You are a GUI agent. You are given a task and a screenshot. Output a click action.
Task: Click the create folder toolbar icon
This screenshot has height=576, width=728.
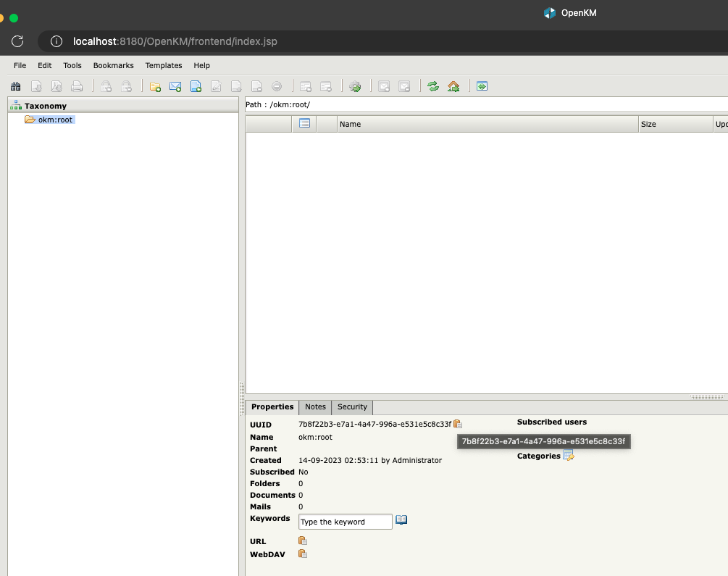click(155, 87)
